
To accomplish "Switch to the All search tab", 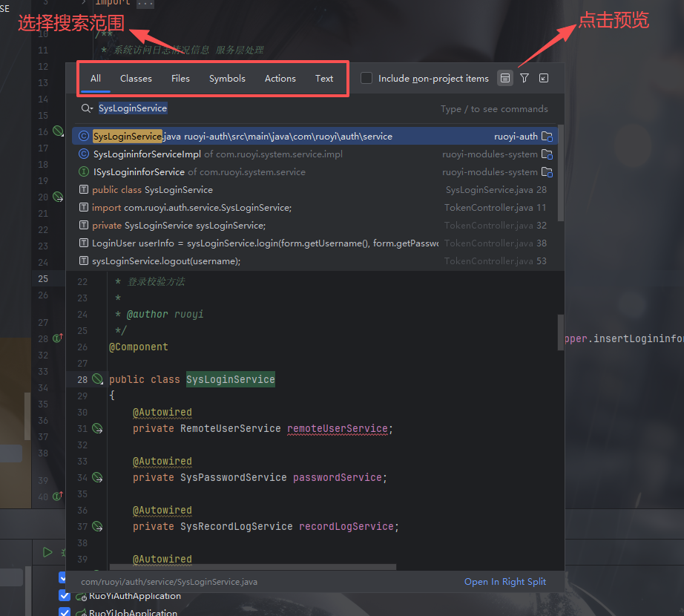I will pyautogui.click(x=96, y=79).
